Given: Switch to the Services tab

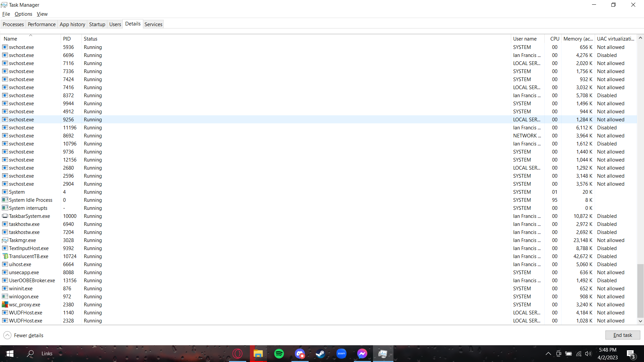Looking at the screenshot, I should [153, 24].
